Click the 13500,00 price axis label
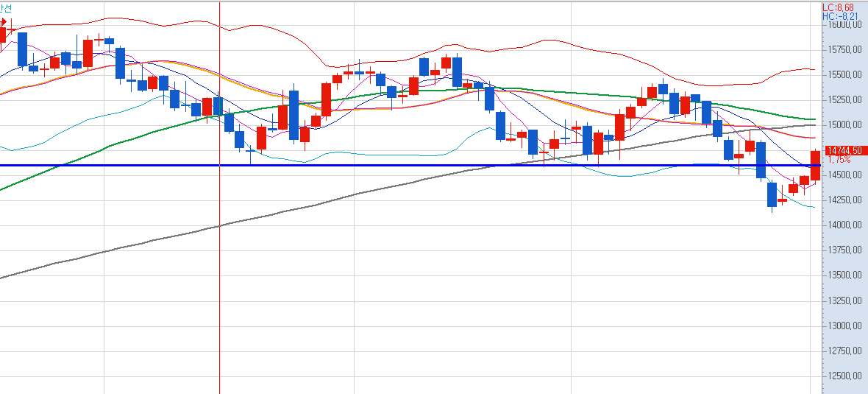Screen dimensions: 868x394 tap(844, 275)
